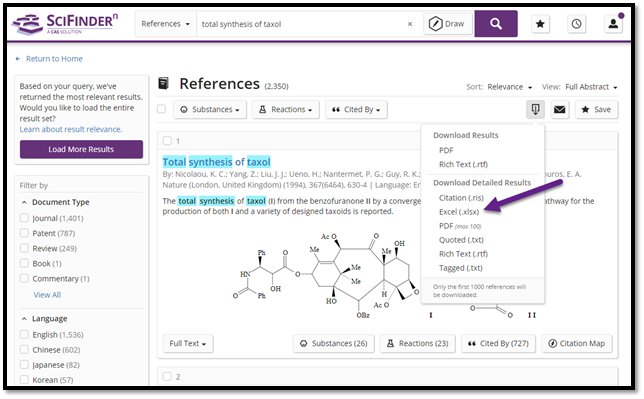
Task: Click the purple search magnifier button
Action: 496,24
